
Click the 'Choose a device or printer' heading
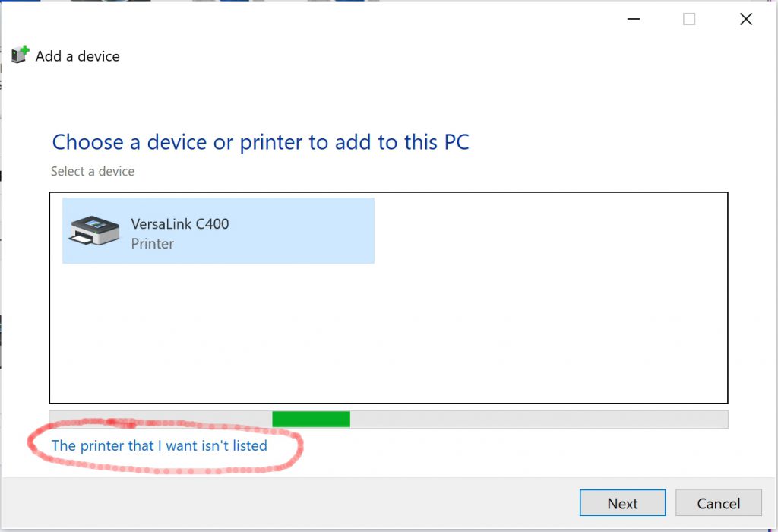click(x=261, y=142)
